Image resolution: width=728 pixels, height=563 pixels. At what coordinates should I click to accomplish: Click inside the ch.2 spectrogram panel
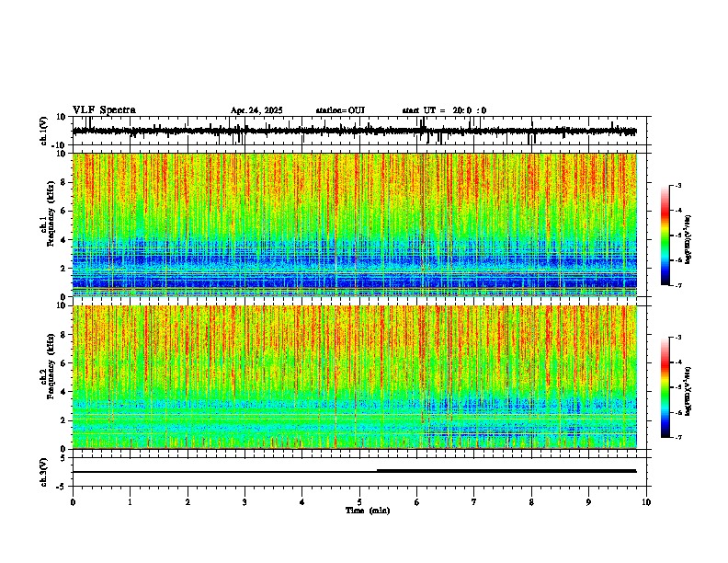tap(355, 377)
